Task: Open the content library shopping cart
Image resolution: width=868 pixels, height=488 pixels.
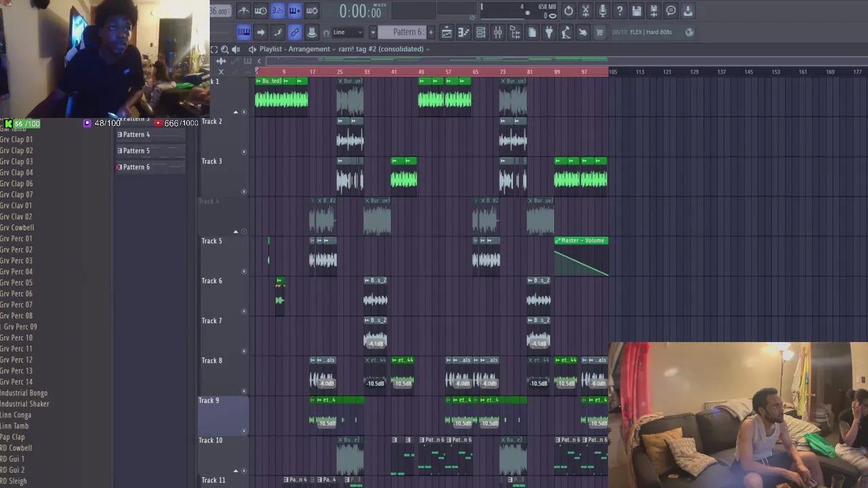Action: 599,32
